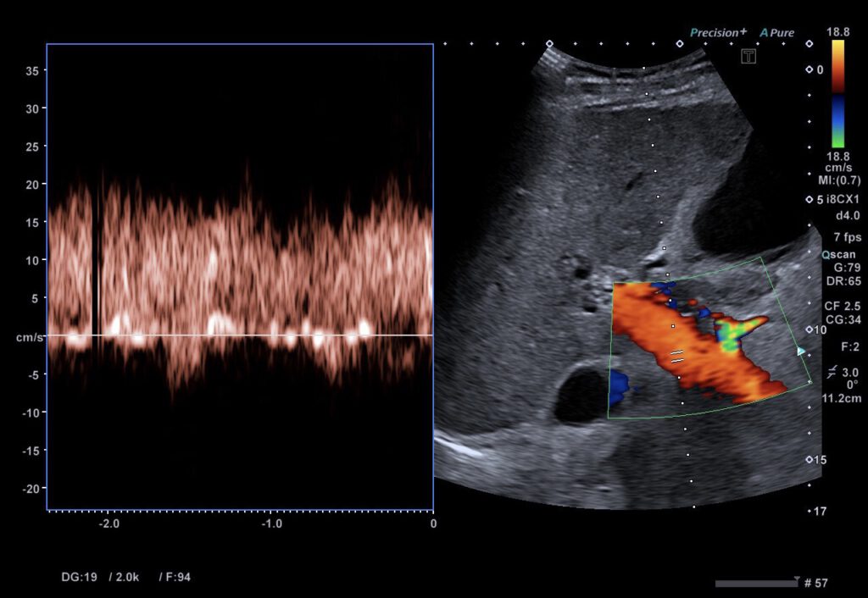Click the diamond depth marker labeled 15
868x598 pixels.
pos(809,460)
